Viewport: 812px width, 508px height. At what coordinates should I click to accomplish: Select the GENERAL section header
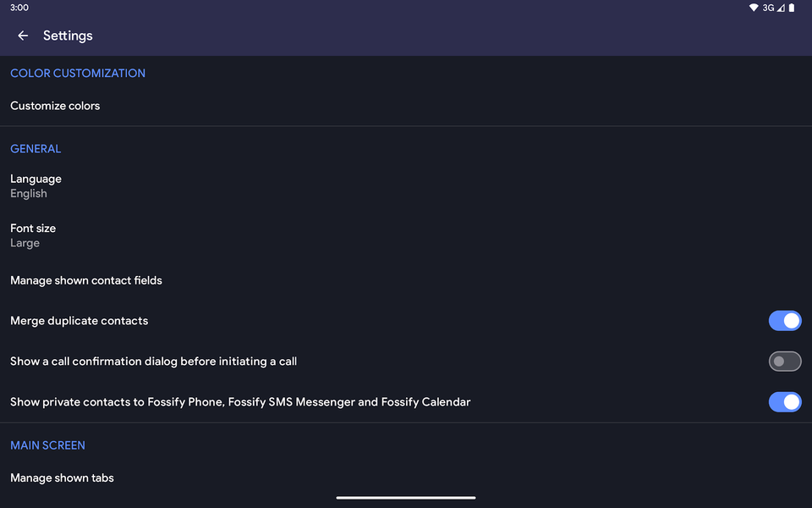point(36,148)
